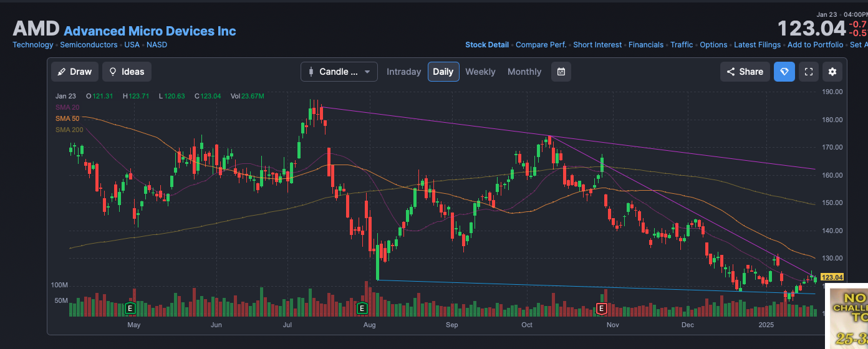Click the SMA 20 indicator label
Viewport: 868px width, 349px height.
(x=67, y=107)
